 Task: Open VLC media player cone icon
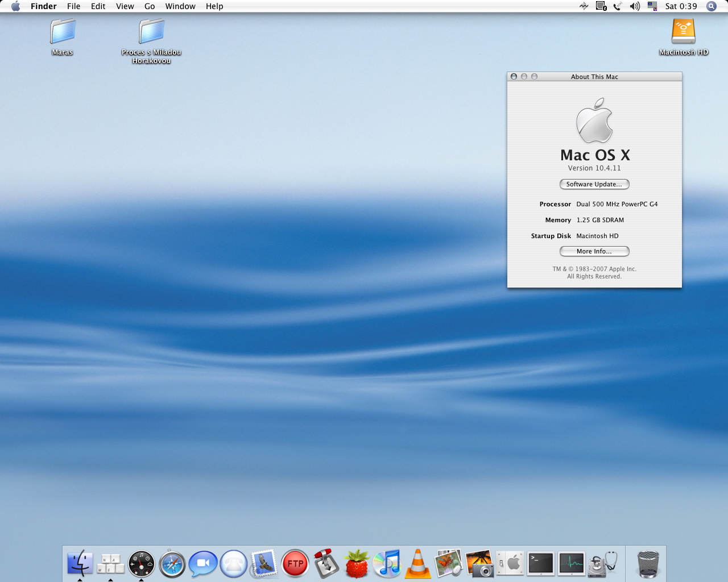(x=418, y=564)
